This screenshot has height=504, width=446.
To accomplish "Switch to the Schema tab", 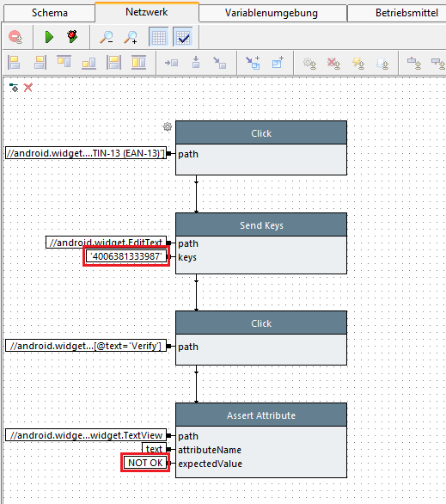I will pos(50,13).
